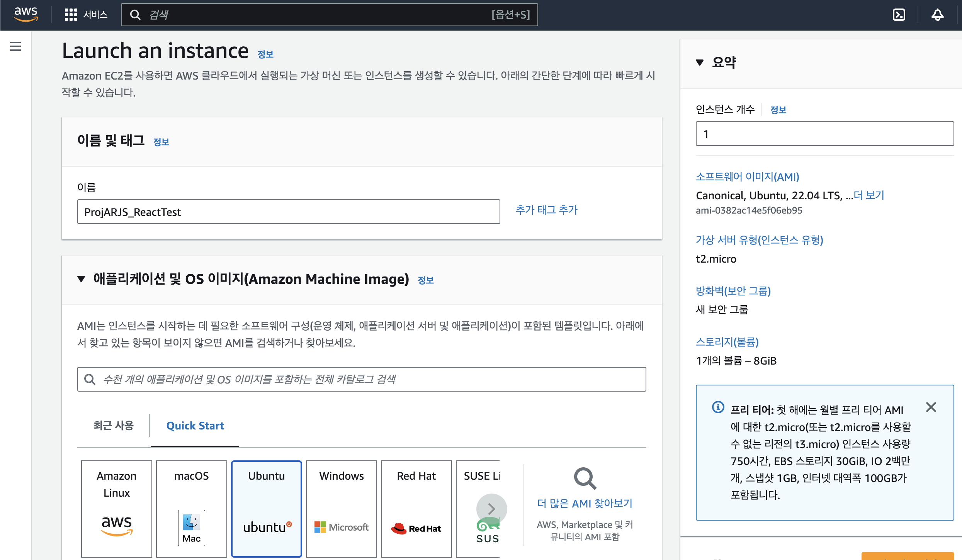Open the '더 많은 AMI 찾아보기' link
The height and width of the screenshot is (560, 962).
[x=585, y=503]
